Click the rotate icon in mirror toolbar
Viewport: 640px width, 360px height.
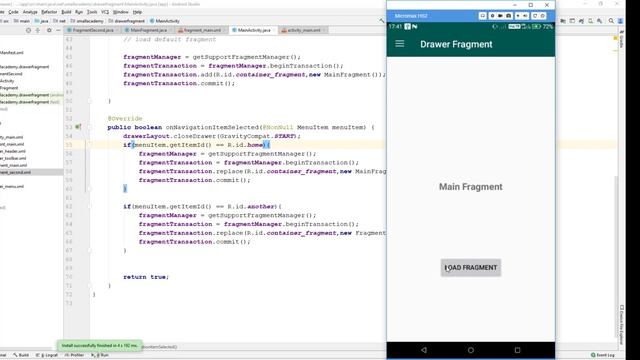click(535, 16)
